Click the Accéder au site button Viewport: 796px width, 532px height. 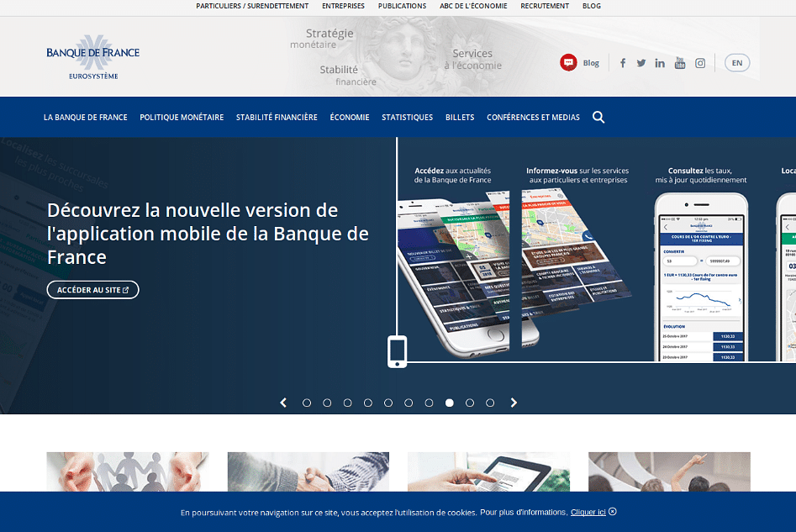(x=92, y=290)
